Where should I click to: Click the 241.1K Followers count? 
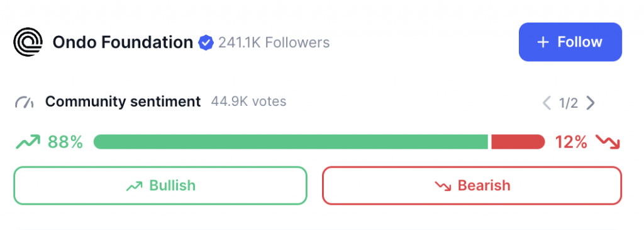coord(274,42)
